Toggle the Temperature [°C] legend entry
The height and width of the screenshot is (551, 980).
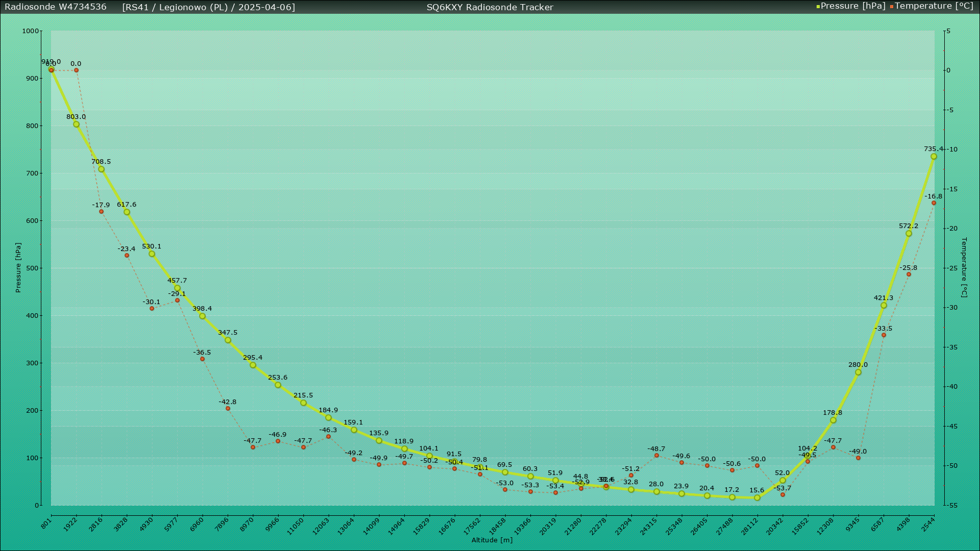click(934, 6)
